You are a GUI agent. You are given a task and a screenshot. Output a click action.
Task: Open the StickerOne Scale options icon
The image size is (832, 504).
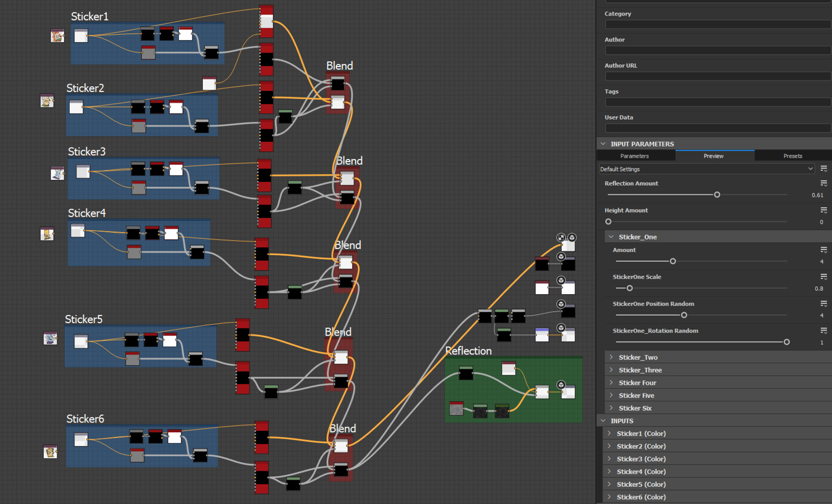pos(824,277)
